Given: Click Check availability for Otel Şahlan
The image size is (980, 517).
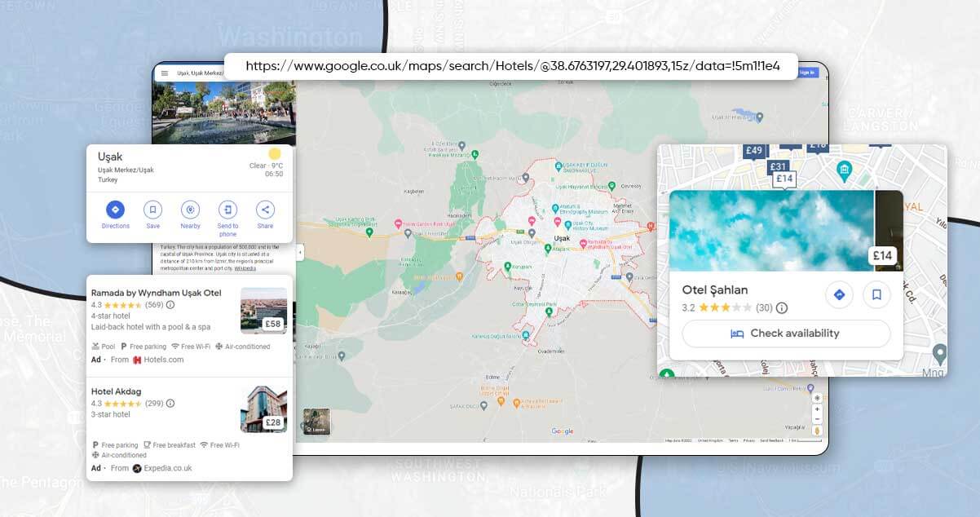Looking at the screenshot, I should tap(786, 334).
